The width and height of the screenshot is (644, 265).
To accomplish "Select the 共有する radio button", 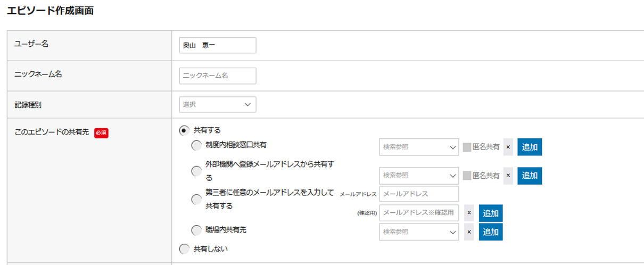I will click(184, 130).
